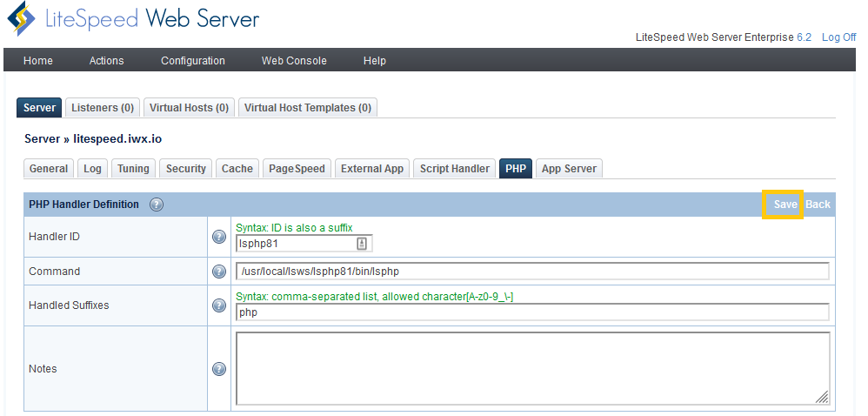This screenshot has height=416, width=868.
Task: Click the 'LiteSpeed Web Server Enterprise' text
Action: (715, 37)
